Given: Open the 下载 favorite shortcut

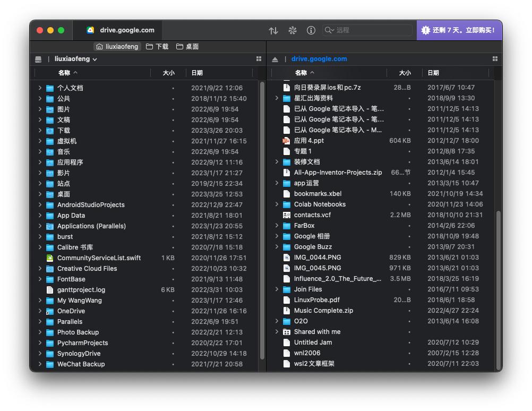Looking at the screenshot, I should (157, 47).
